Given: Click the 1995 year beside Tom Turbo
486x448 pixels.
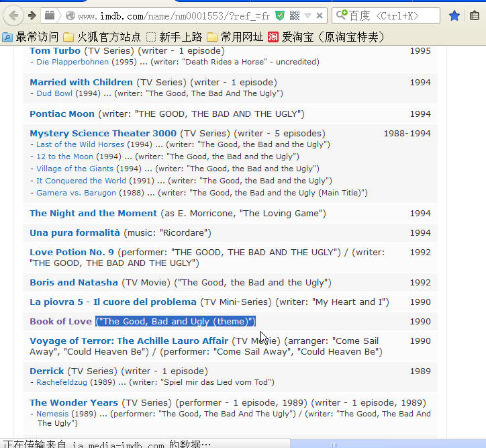Looking at the screenshot, I should 420,51.
